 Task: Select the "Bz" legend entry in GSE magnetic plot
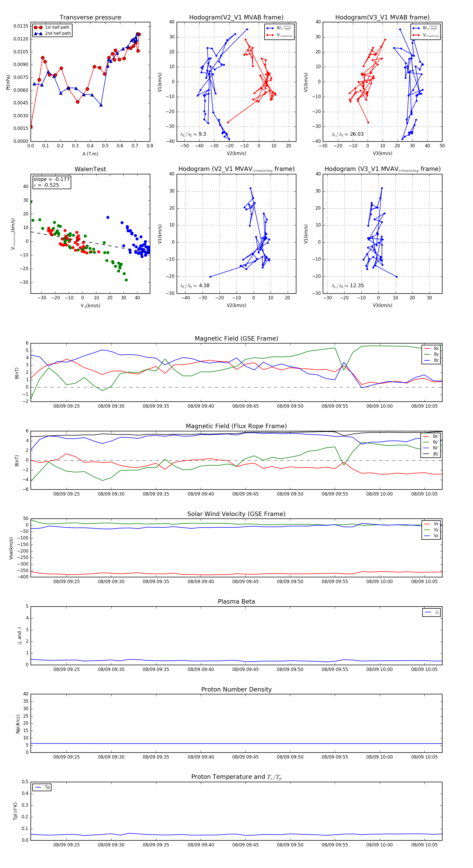pyautogui.click(x=431, y=360)
